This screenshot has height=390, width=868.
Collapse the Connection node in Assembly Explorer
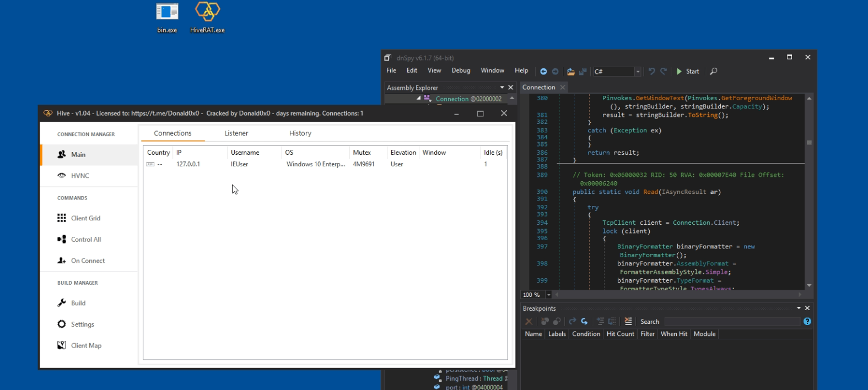(x=418, y=98)
